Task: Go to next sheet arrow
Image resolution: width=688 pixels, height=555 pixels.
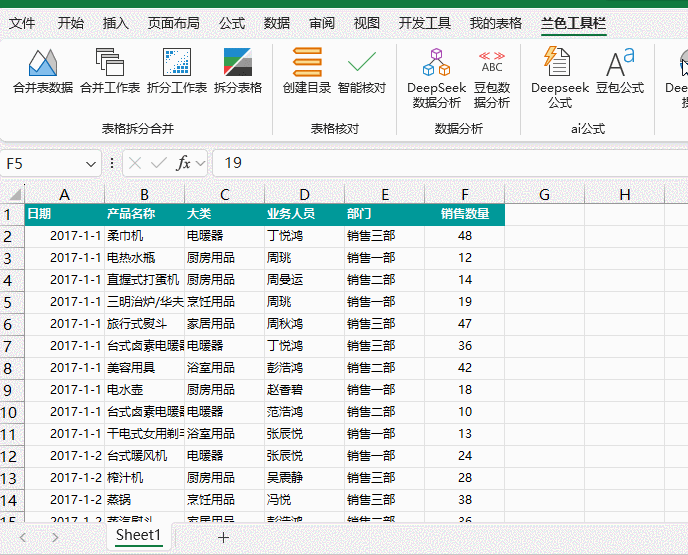Action: click(55, 537)
